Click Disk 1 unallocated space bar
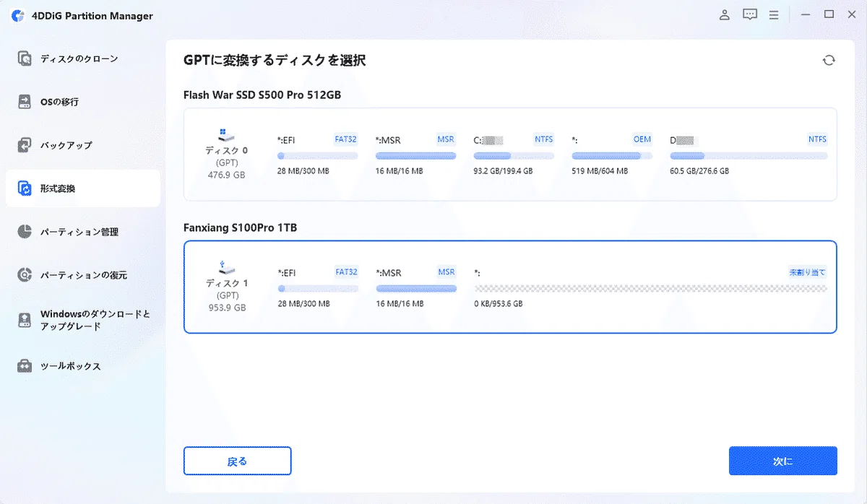 [650, 288]
